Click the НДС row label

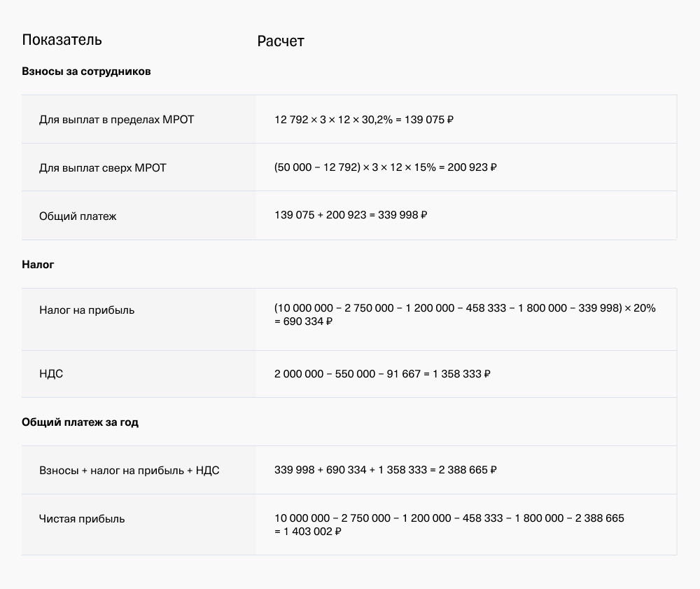51,374
